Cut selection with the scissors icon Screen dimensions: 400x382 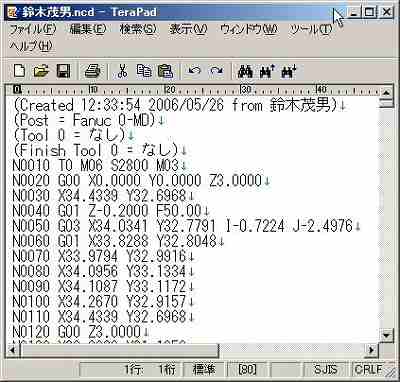122,71
